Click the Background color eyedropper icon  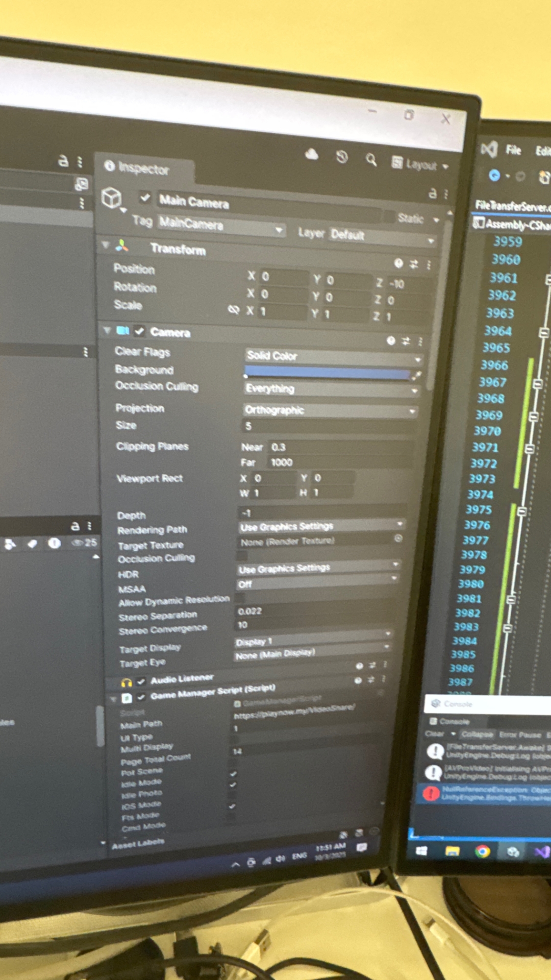point(417,376)
